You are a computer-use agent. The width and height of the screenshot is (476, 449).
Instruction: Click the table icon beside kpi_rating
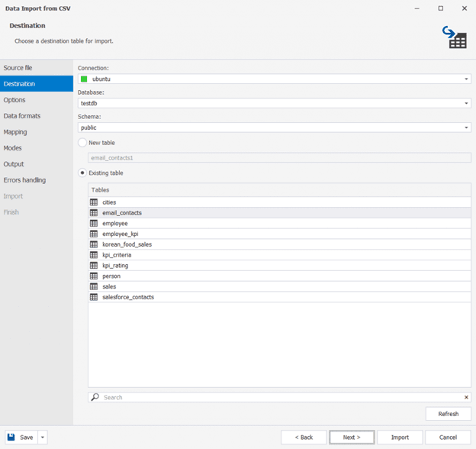coord(94,266)
